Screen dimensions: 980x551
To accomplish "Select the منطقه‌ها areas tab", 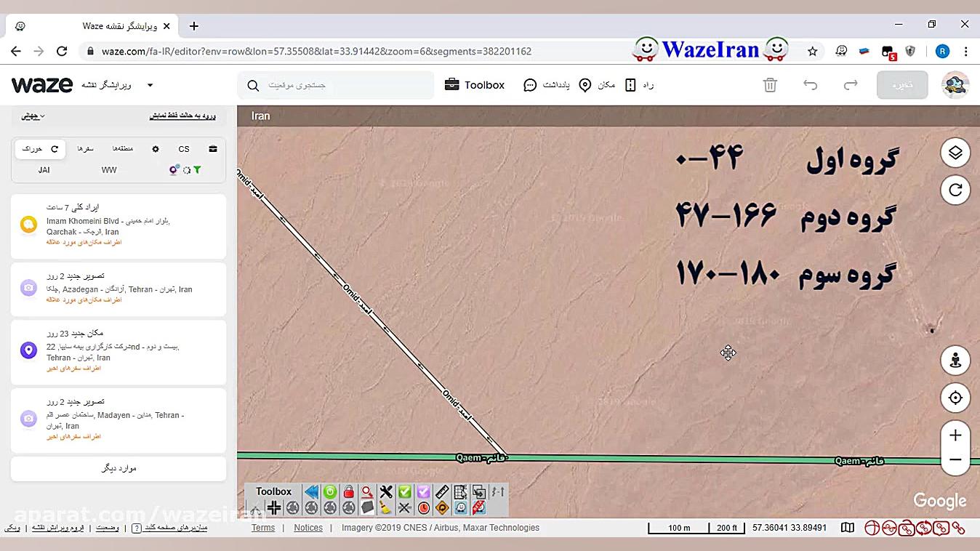I will click(x=122, y=149).
